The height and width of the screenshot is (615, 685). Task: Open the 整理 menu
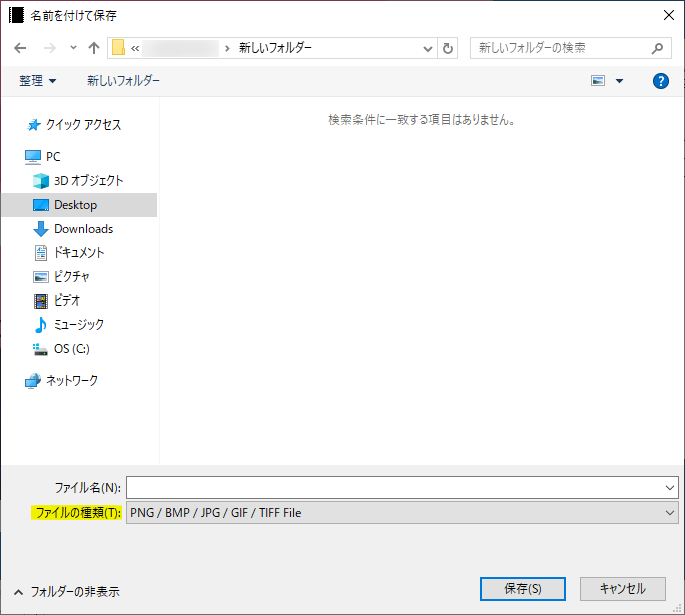(38, 81)
